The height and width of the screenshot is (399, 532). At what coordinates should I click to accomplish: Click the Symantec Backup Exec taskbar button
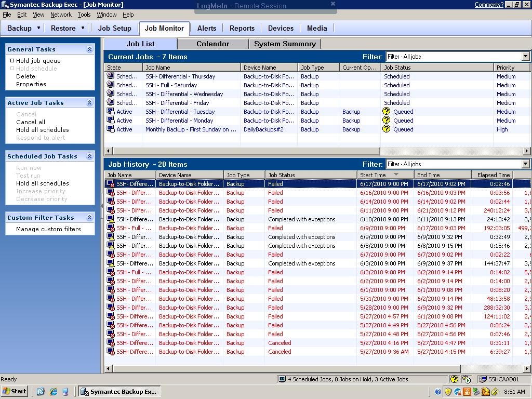tap(119, 391)
